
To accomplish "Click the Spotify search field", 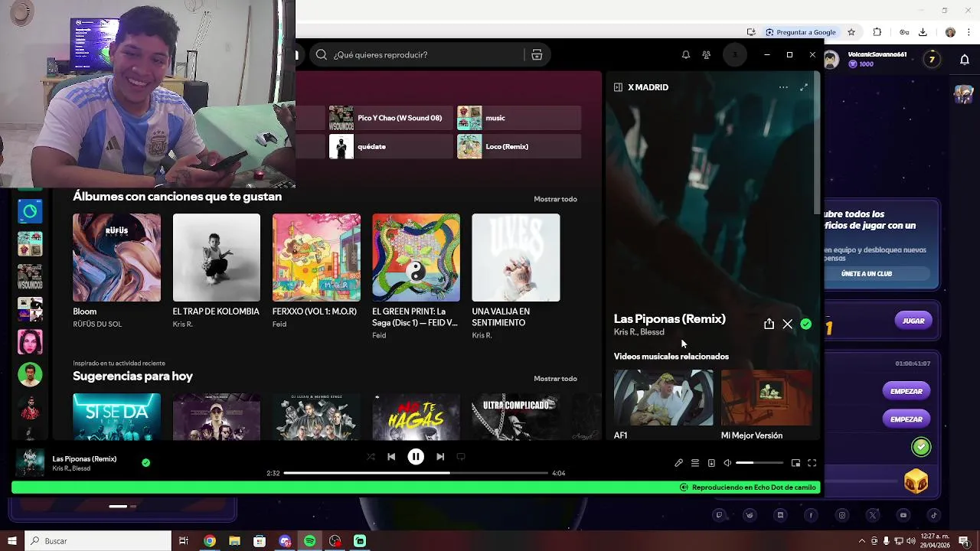I will pyautogui.click(x=416, y=55).
